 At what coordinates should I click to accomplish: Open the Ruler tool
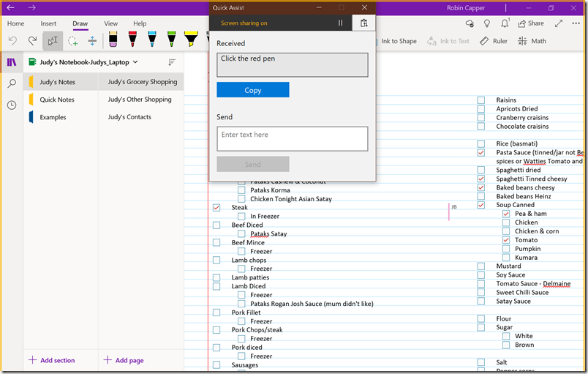(x=493, y=41)
